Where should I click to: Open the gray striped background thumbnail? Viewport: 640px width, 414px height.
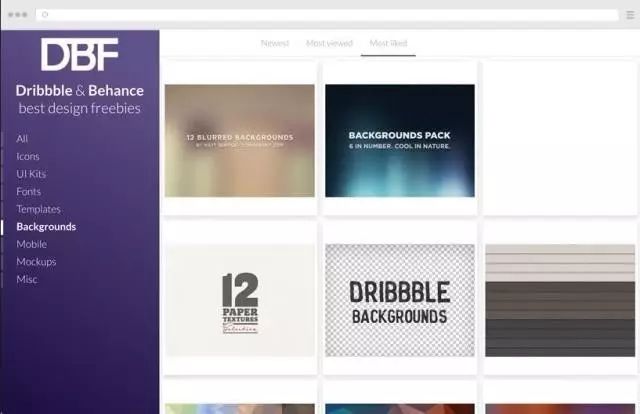(560, 300)
